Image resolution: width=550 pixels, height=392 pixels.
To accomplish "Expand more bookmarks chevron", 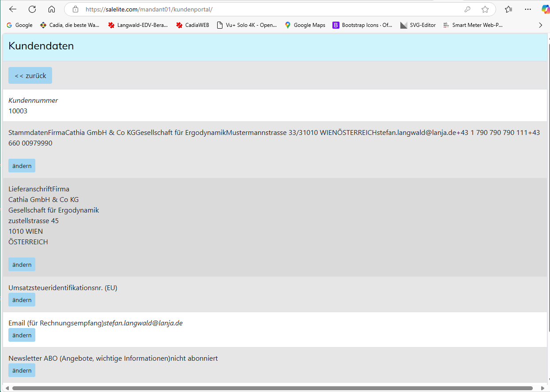I will tap(540, 25).
